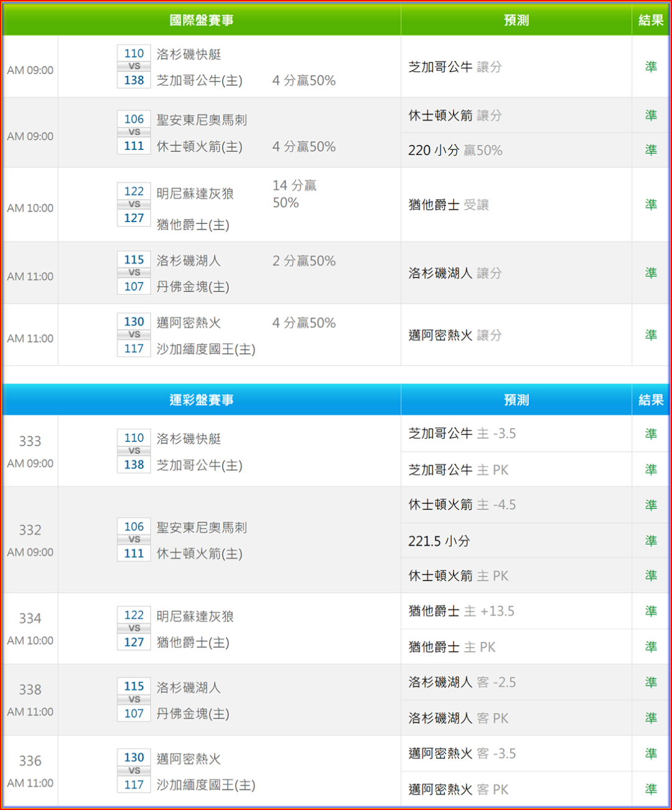This screenshot has width=672, height=810.
Task: Click the 國際盤賽事 table header
Action: click(x=202, y=20)
